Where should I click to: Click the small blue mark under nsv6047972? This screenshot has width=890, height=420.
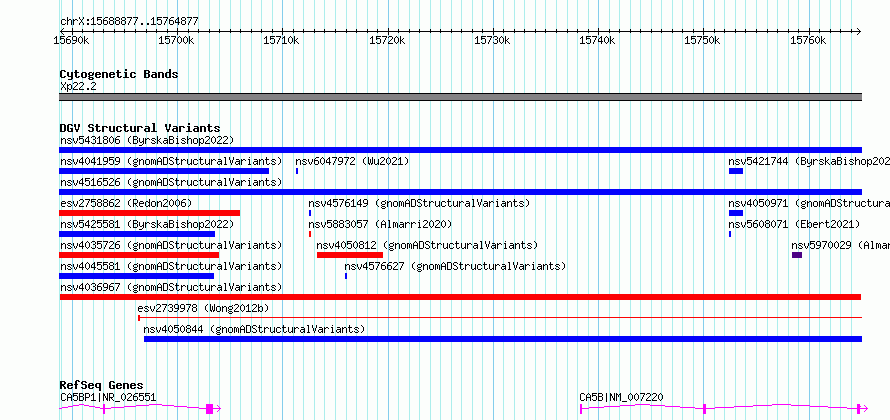coord(297,171)
